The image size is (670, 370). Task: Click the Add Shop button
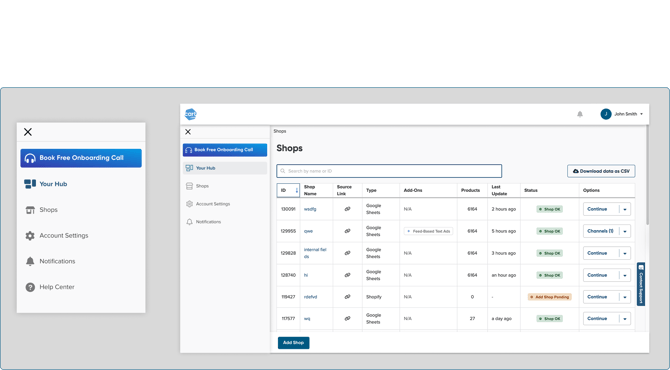pyautogui.click(x=294, y=343)
